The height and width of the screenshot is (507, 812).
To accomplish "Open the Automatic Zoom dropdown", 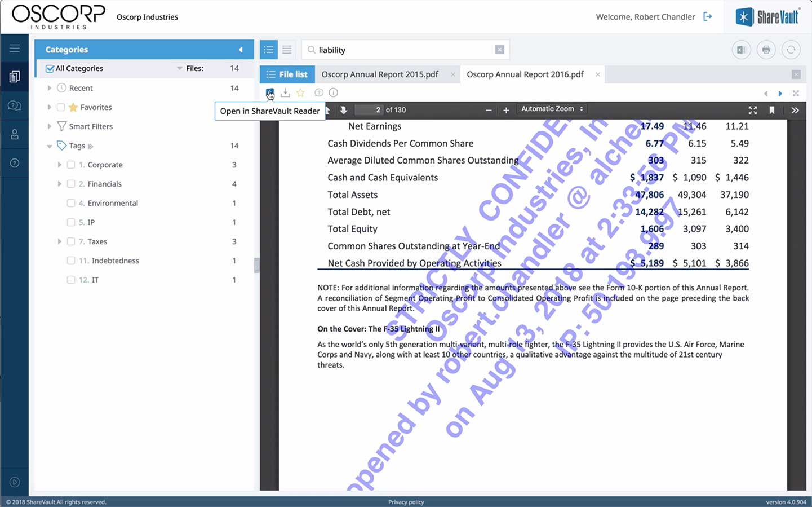I will [552, 109].
